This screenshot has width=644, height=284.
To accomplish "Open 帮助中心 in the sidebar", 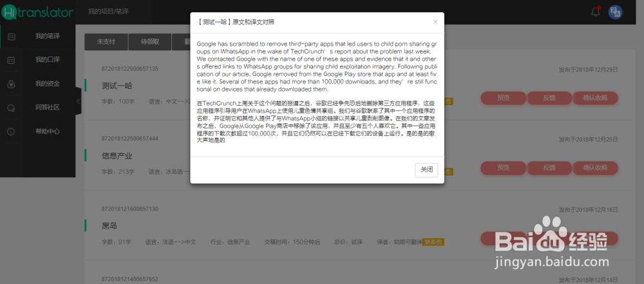I will 48,131.
